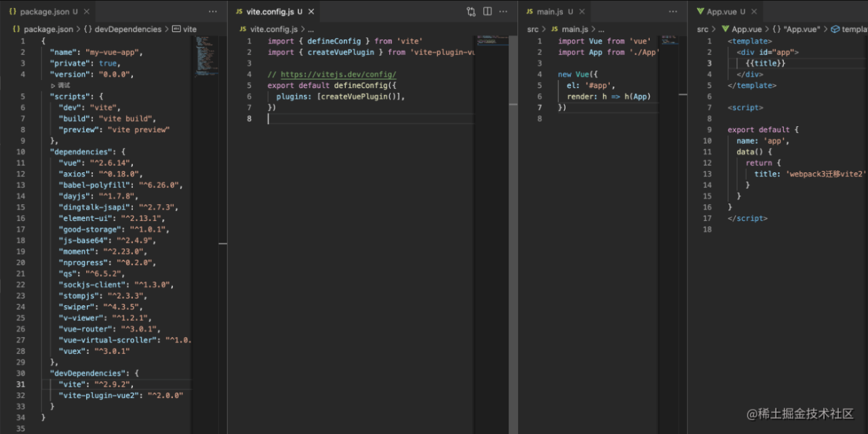The width and height of the screenshot is (868, 434).
Task: Click the "dependencies" key line
Action: point(87,152)
